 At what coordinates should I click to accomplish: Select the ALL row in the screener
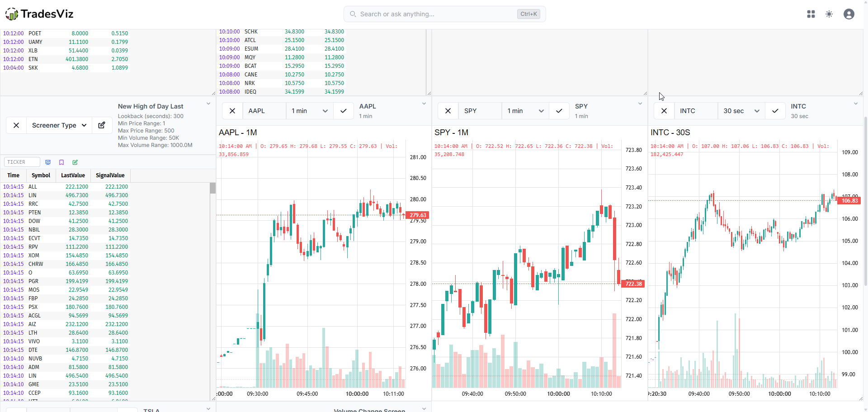[66, 187]
